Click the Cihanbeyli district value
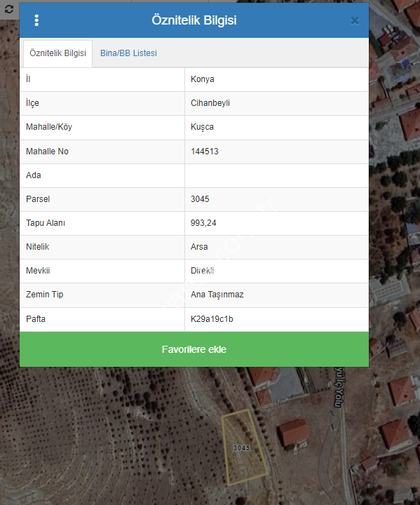This screenshot has width=420, height=505. click(x=210, y=103)
